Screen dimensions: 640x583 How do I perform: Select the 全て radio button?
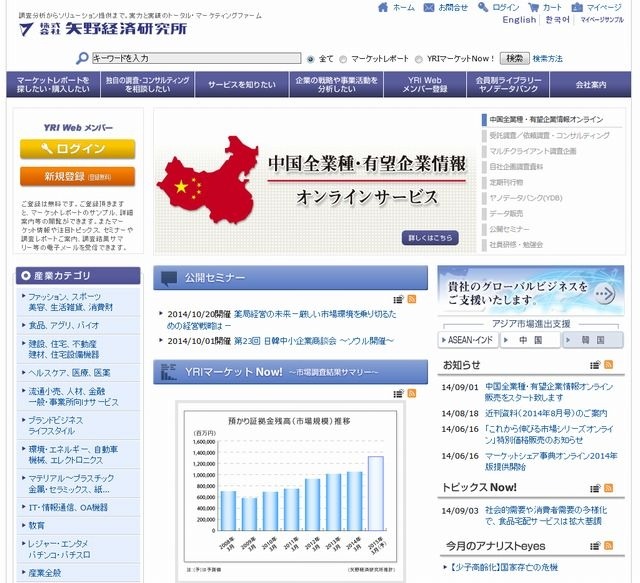pos(311,59)
